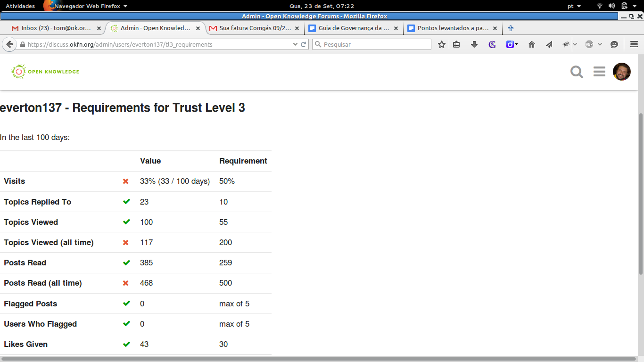The height and width of the screenshot is (362, 644).
Task: Open the URL bar history dropdown
Action: [x=296, y=44]
